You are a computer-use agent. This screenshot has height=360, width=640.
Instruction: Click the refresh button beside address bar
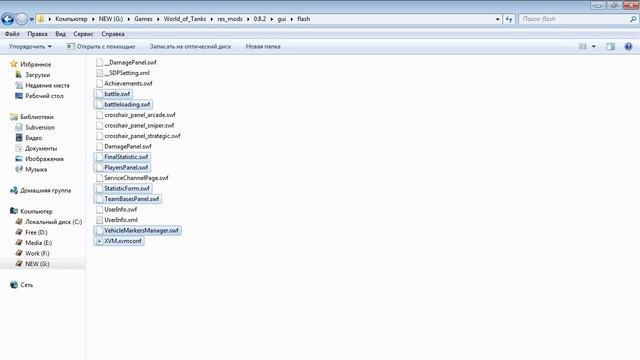509,19
